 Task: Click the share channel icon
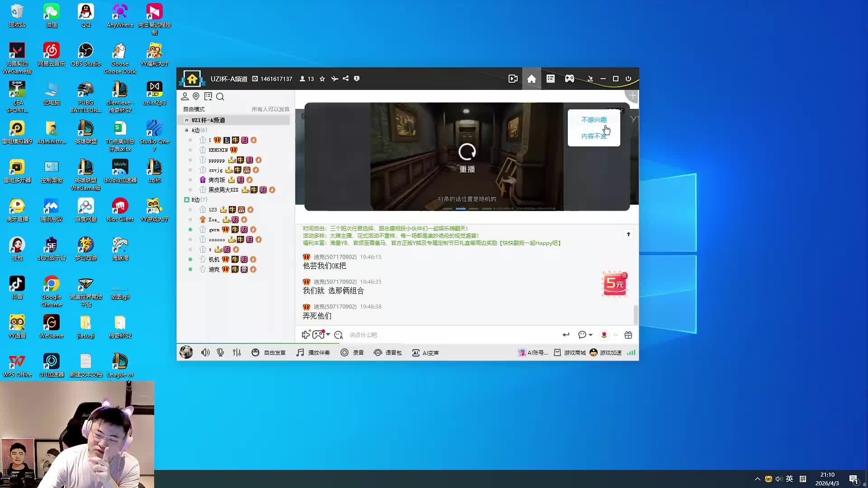[346, 79]
